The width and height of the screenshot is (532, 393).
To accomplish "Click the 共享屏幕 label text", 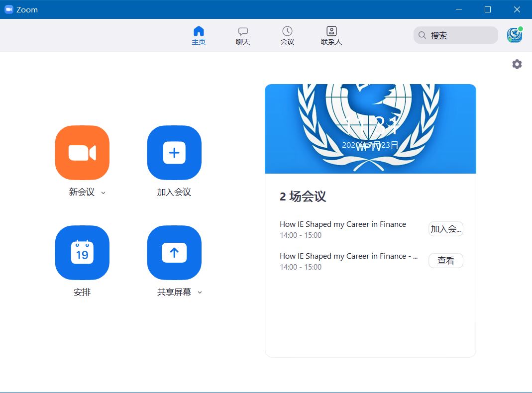I will (x=174, y=292).
